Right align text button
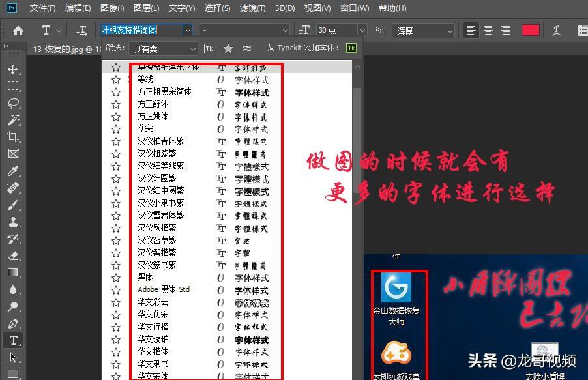588x380 pixels. tap(505, 31)
